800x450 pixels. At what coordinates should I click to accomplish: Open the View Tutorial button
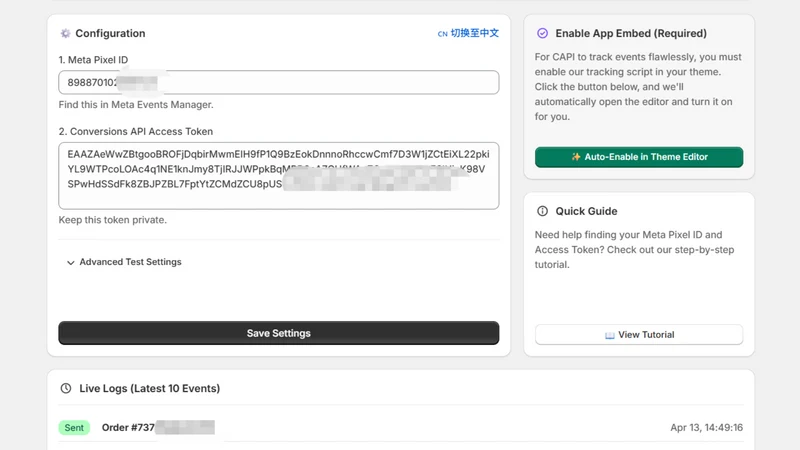pyautogui.click(x=639, y=335)
